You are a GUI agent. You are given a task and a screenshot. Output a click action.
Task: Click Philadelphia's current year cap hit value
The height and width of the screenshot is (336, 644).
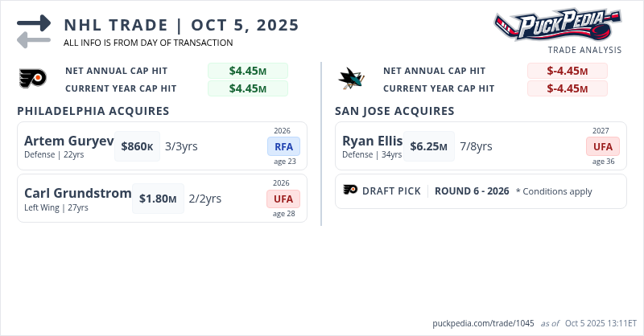247,88
